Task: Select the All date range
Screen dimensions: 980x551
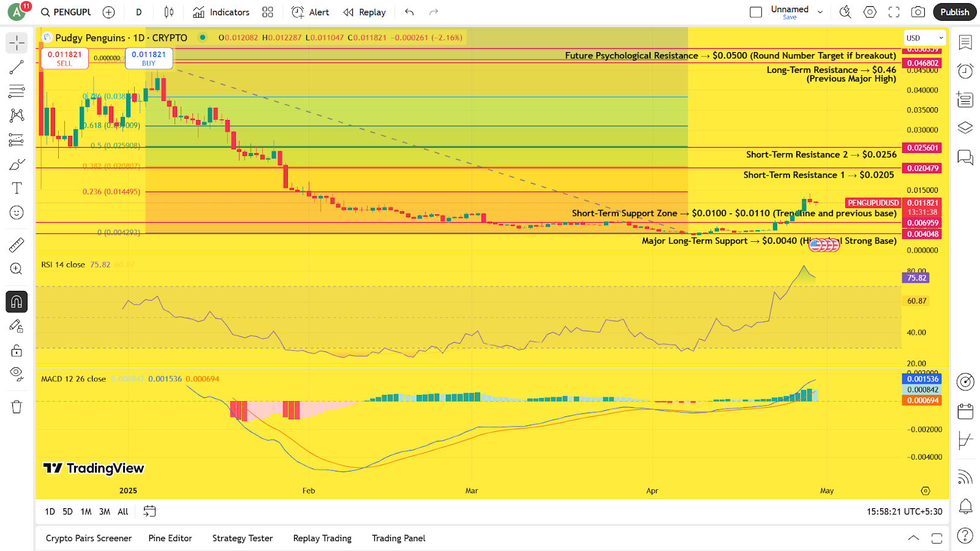Action: (x=123, y=512)
